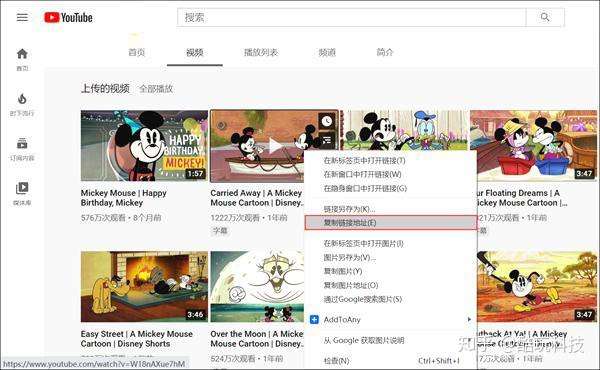Image resolution: width=600 pixels, height=370 pixels.
Task: Click 字幕 badge under Carried Away
Action: click(220, 231)
